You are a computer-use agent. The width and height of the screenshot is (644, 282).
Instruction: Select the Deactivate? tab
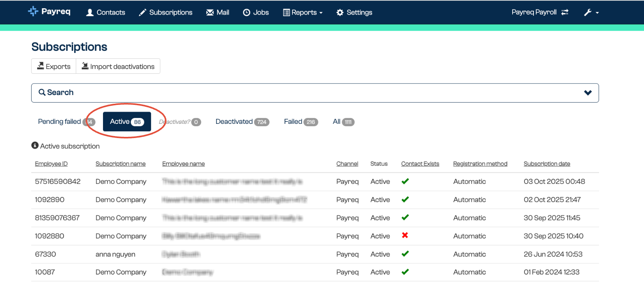(x=180, y=122)
